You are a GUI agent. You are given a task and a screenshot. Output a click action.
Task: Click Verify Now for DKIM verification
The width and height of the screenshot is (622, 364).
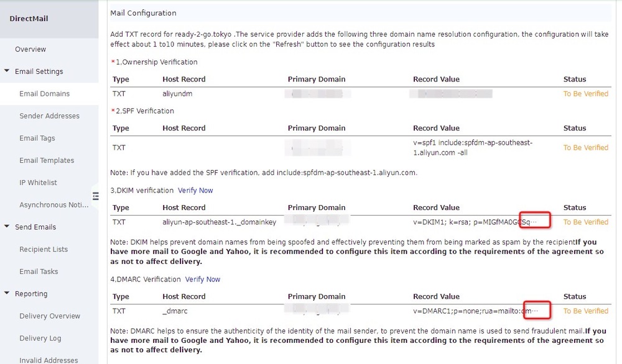(x=195, y=190)
